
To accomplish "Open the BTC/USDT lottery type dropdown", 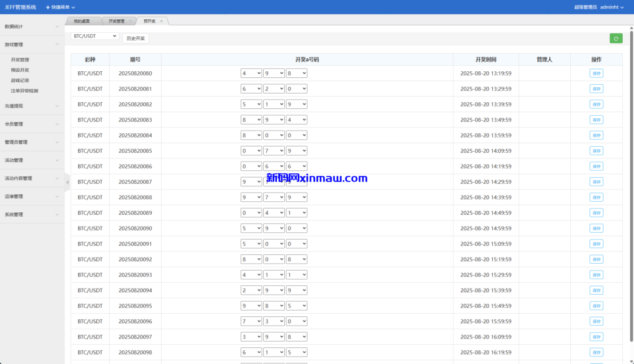I will point(94,37).
